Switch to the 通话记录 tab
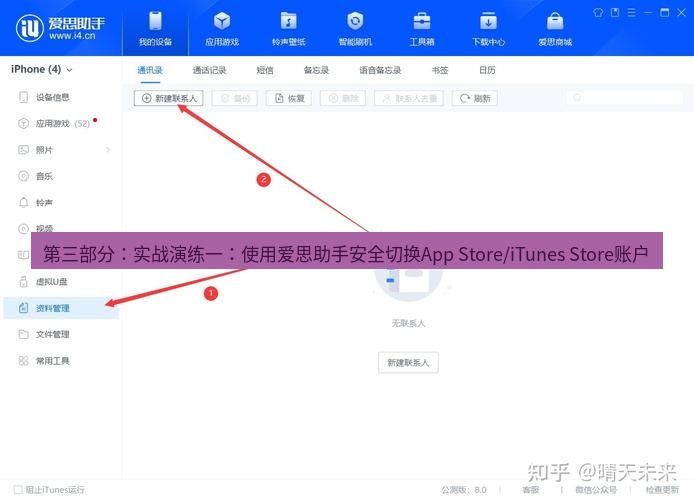The height and width of the screenshot is (500, 694). click(x=209, y=70)
